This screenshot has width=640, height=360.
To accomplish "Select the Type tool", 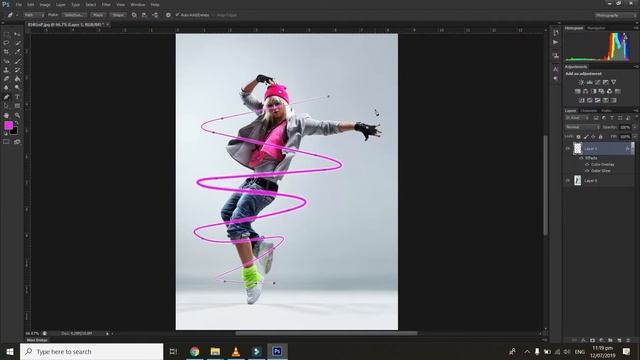I will [17, 97].
